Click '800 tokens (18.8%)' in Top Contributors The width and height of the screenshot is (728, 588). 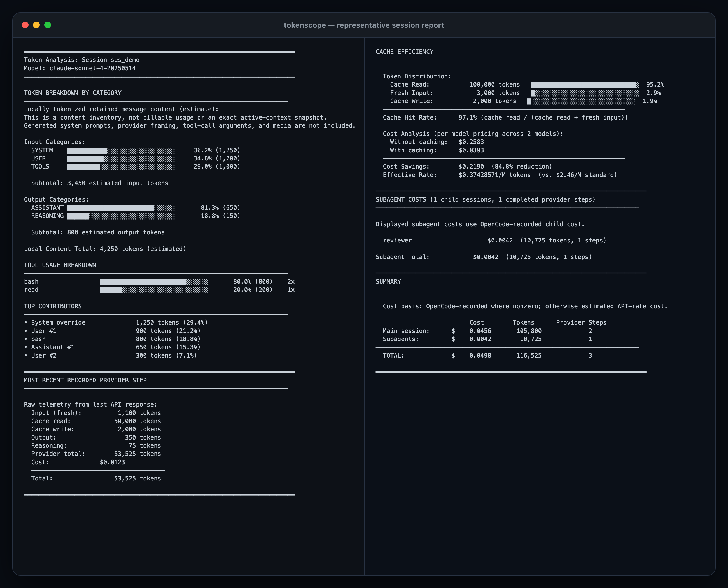pyautogui.click(x=168, y=339)
